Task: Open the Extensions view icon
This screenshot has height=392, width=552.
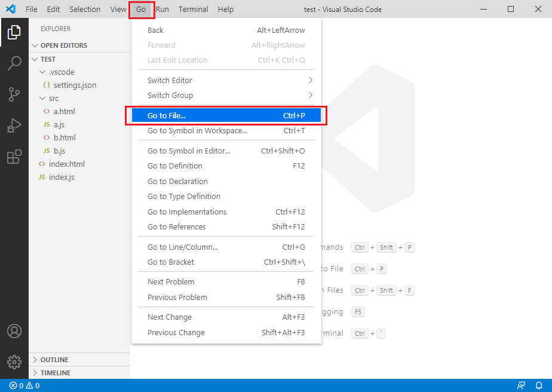Action: click(14, 157)
